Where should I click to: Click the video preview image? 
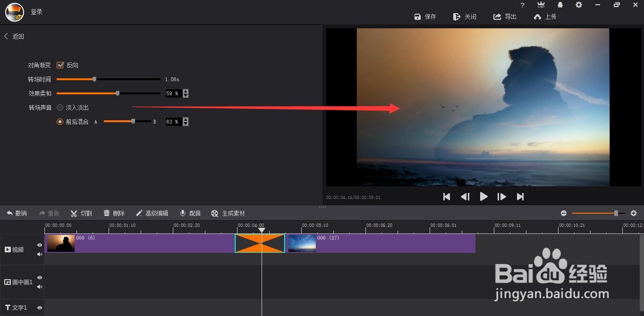(483, 107)
